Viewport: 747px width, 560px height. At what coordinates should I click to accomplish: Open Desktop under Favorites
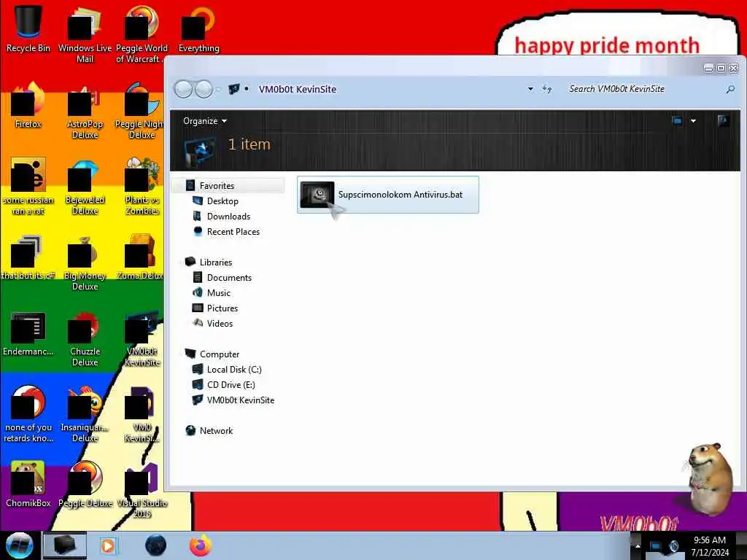click(x=222, y=201)
